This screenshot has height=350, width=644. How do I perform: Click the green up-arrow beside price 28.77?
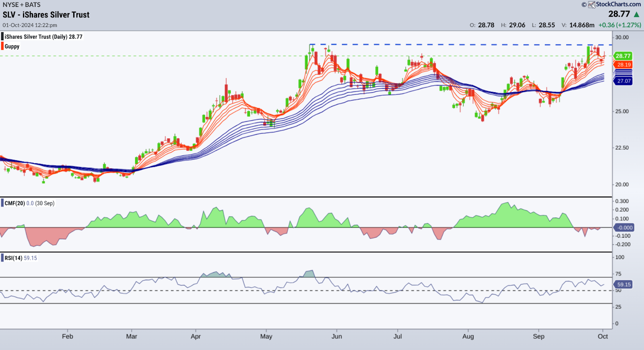click(x=636, y=14)
